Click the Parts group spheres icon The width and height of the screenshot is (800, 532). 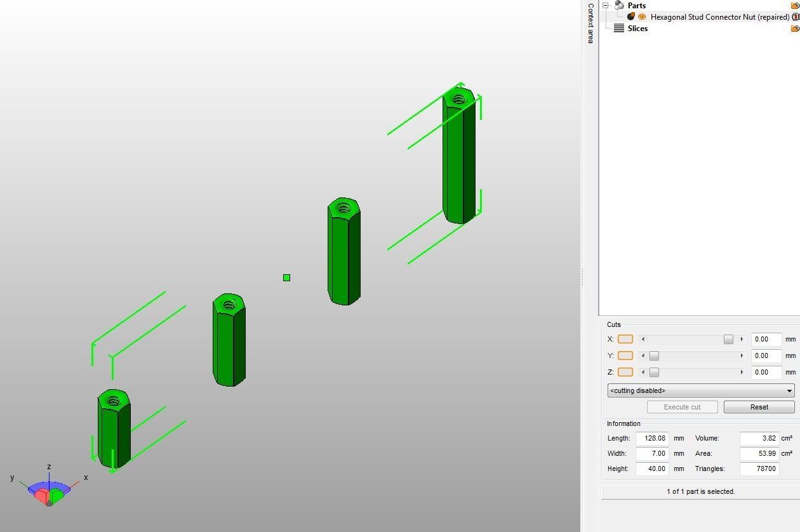(619, 5)
